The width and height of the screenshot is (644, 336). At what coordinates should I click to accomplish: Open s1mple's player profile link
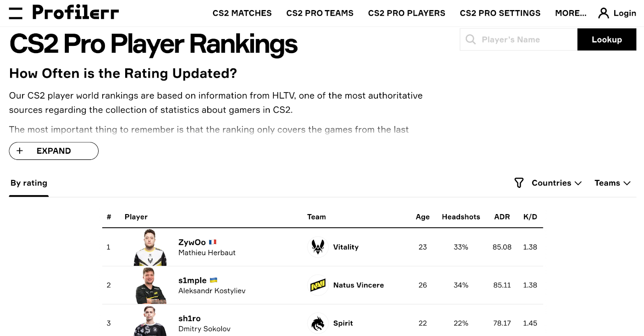click(x=192, y=280)
